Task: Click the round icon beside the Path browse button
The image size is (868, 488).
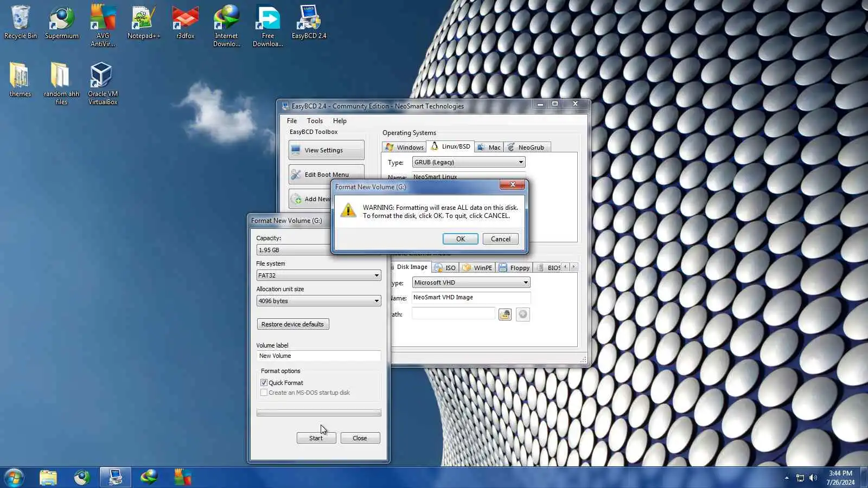Action: tap(523, 314)
